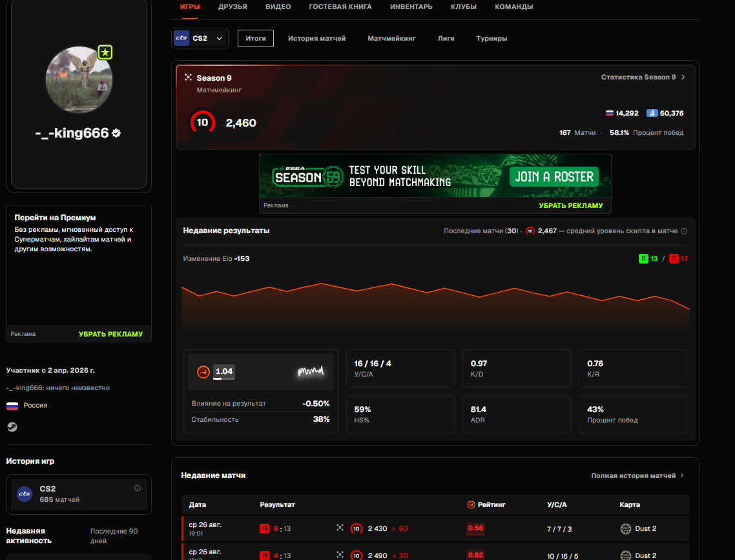Image resolution: width=735 pixels, height=560 pixels.
Task: Expand Статистика Season 9 chevron
Action: (683, 78)
